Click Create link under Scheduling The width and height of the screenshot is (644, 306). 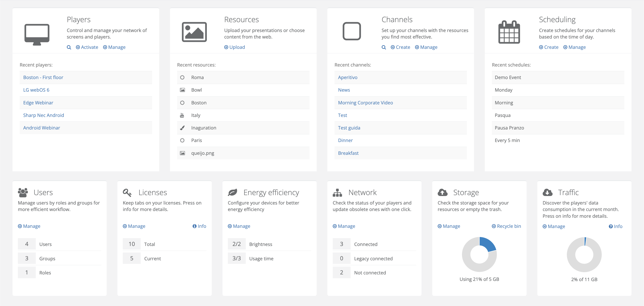click(549, 47)
